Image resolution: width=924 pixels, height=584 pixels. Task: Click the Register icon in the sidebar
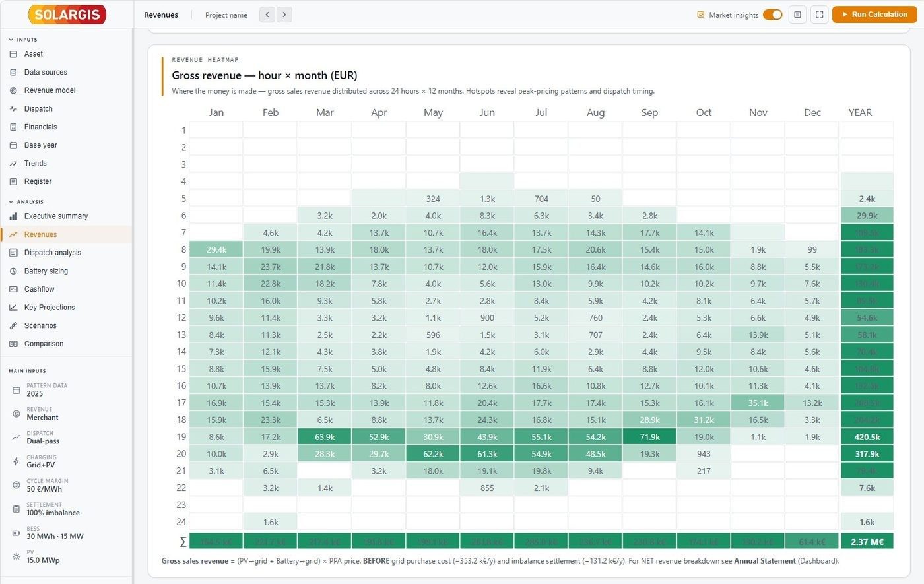(13, 181)
